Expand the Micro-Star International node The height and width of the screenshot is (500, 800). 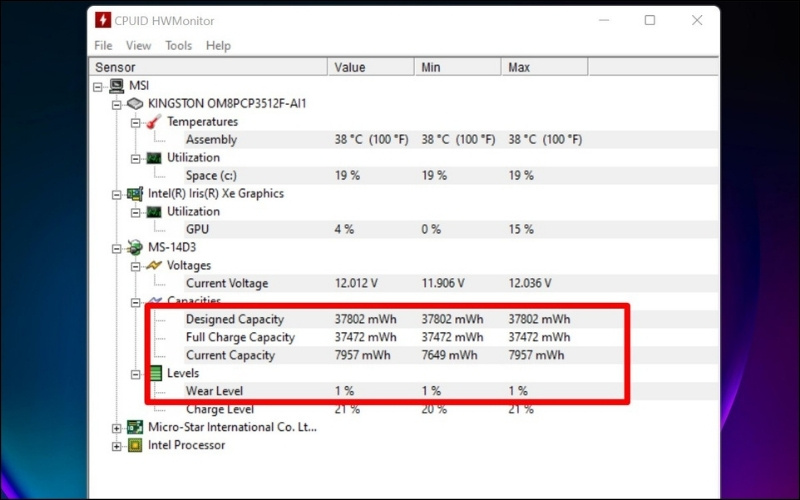click(116, 429)
